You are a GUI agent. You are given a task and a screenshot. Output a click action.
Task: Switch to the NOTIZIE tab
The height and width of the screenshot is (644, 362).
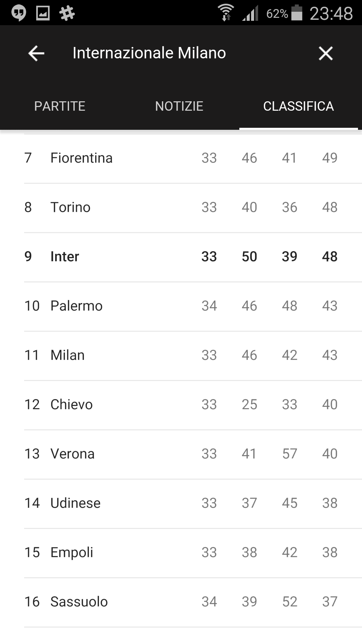(179, 106)
